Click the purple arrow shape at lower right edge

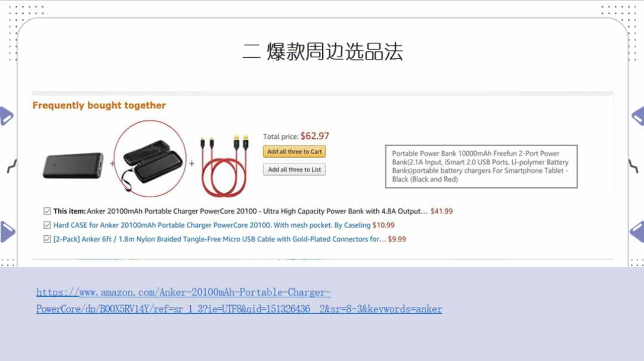point(637,231)
